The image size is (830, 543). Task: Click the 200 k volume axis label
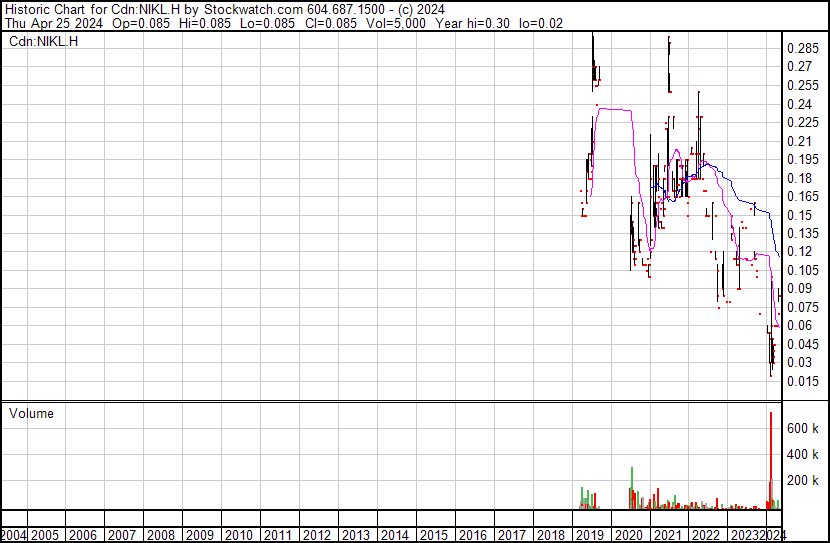pyautogui.click(x=803, y=481)
